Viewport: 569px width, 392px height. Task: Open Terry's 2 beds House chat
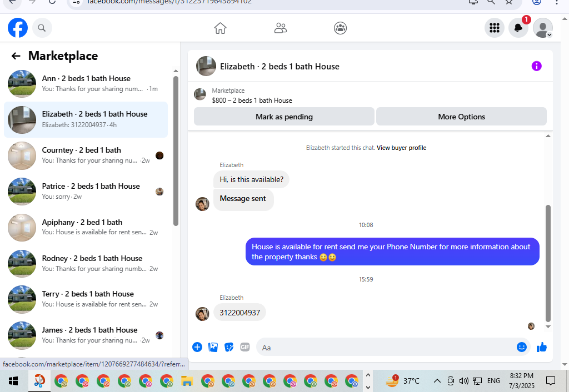[x=86, y=299]
